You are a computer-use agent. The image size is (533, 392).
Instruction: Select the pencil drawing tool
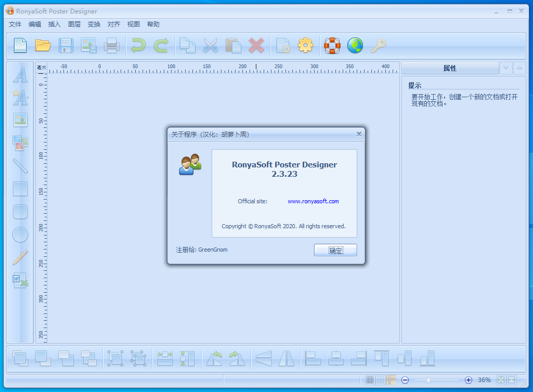[x=20, y=257]
